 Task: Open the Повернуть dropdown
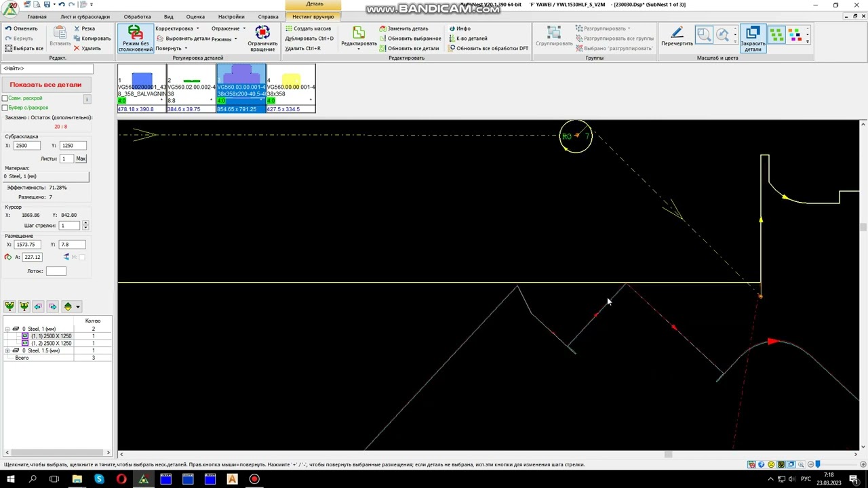tap(171, 49)
